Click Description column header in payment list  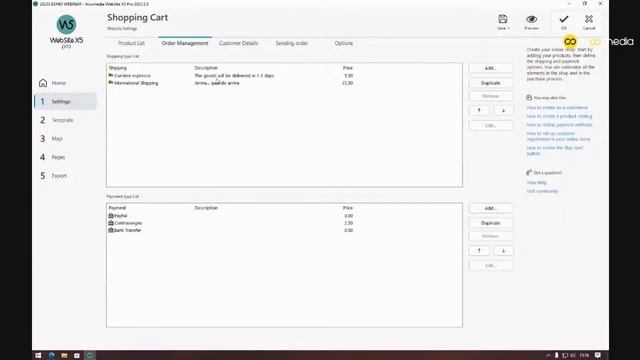206,208
